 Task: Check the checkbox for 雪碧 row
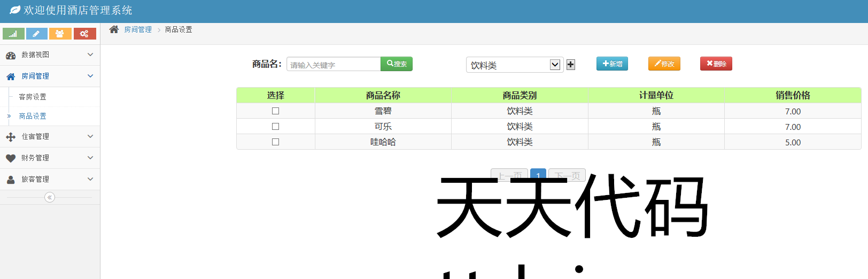point(275,111)
